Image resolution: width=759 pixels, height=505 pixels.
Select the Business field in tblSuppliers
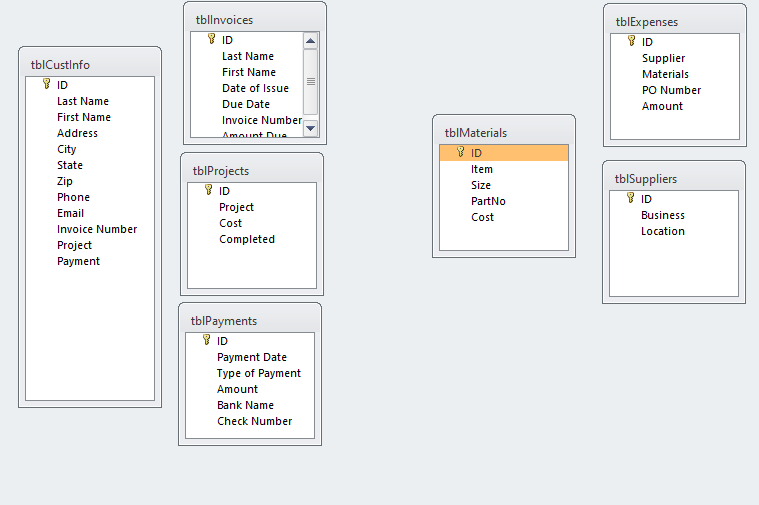[674, 215]
